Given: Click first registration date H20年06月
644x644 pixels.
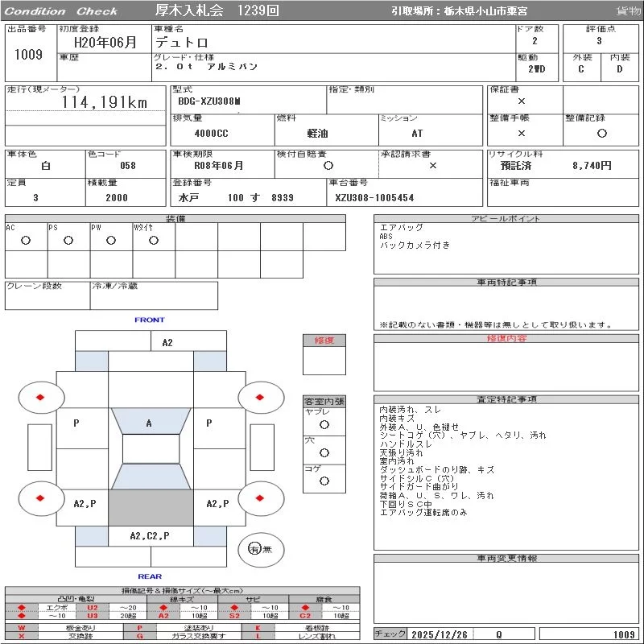Looking at the screenshot, I should pos(105,42).
